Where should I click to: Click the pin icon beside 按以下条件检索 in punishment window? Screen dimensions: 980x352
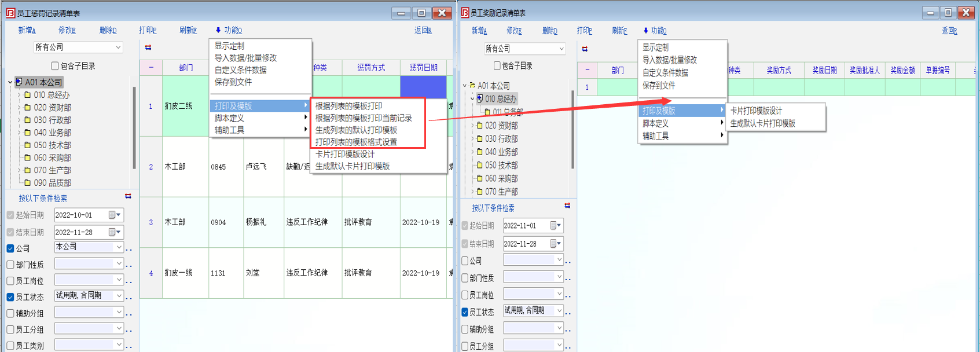[128, 196]
